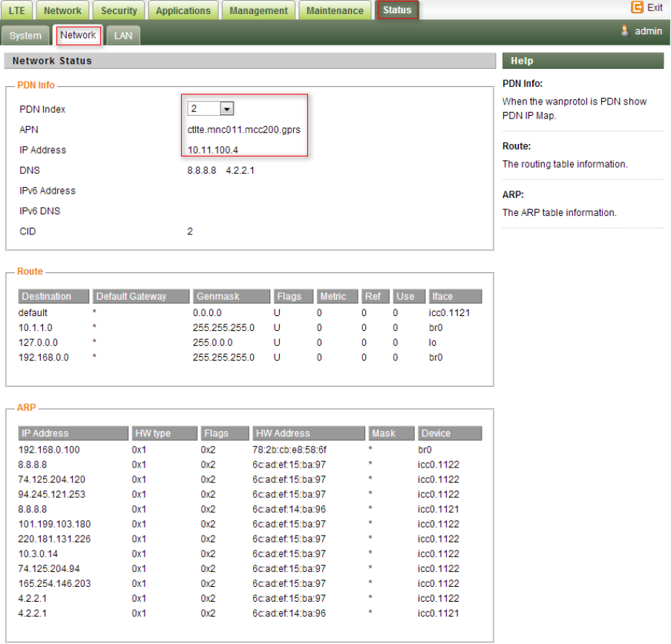
Task: Click the IPv6 DNS label
Action: pos(40,211)
